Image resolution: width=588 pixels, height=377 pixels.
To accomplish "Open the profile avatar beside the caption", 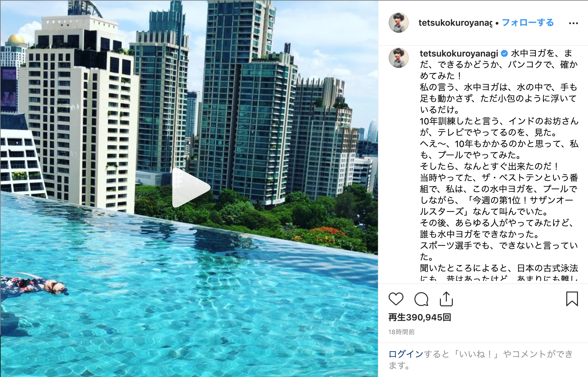I will click(399, 58).
